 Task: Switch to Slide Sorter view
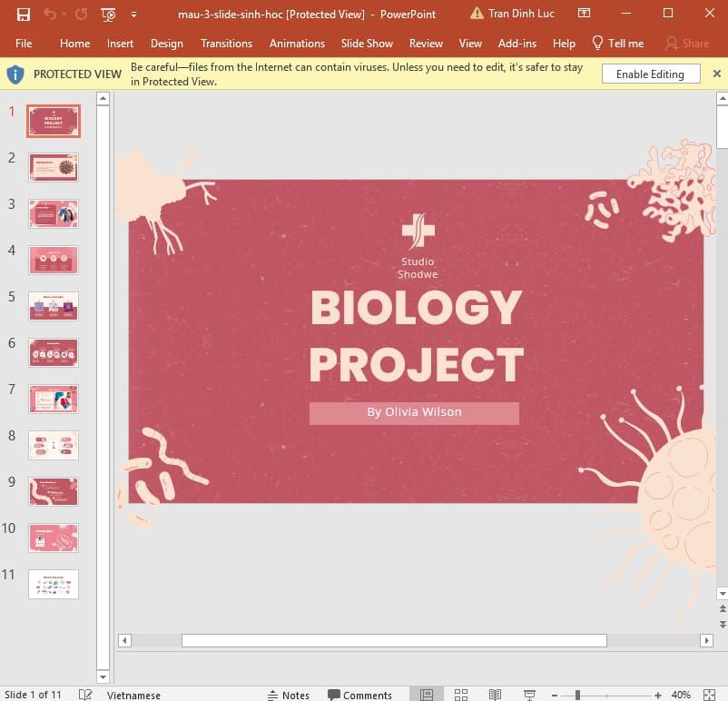460,695
